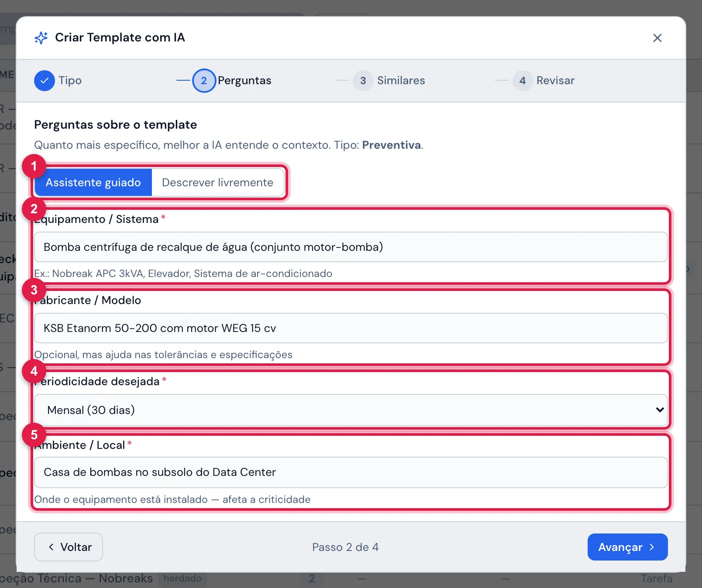
Task: Click hint 'Opcional, mas ajuda nas tolerâncias'
Action: tap(163, 355)
